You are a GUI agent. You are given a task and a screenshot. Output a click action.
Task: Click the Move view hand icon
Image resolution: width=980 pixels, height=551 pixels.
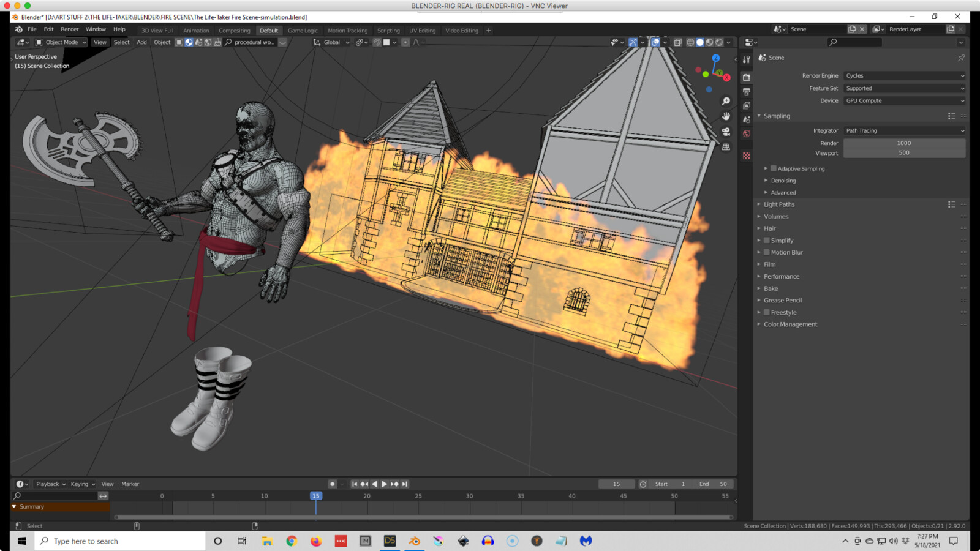(x=726, y=116)
